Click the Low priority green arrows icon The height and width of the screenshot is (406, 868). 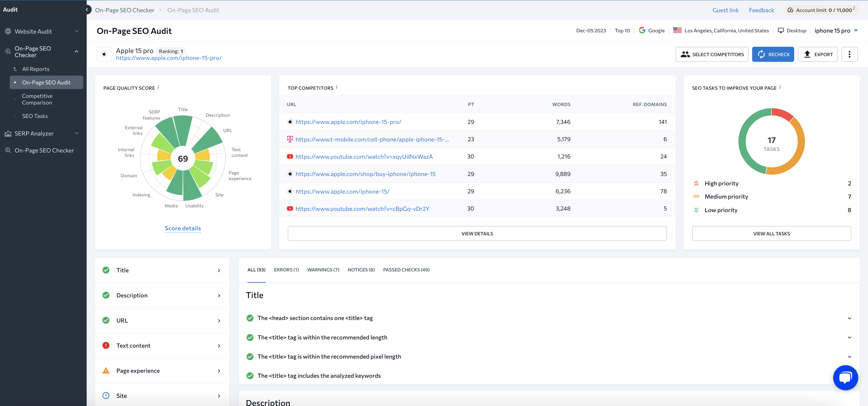pyautogui.click(x=696, y=210)
